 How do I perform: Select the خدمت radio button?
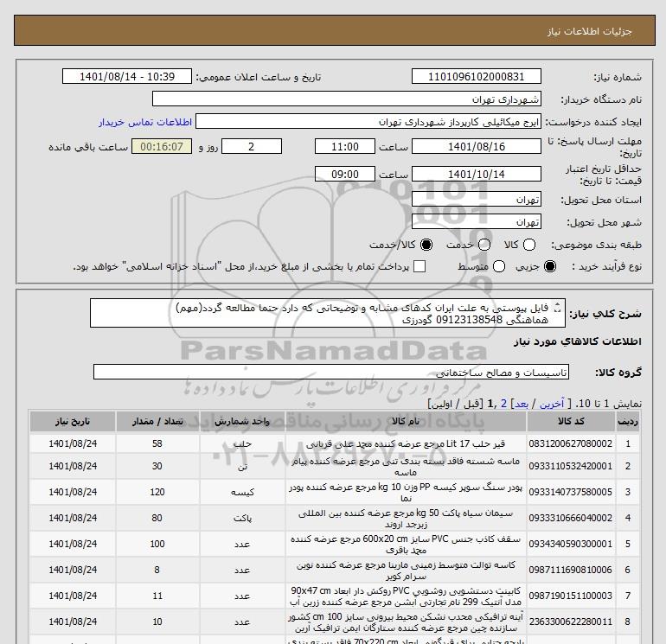click(x=483, y=245)
